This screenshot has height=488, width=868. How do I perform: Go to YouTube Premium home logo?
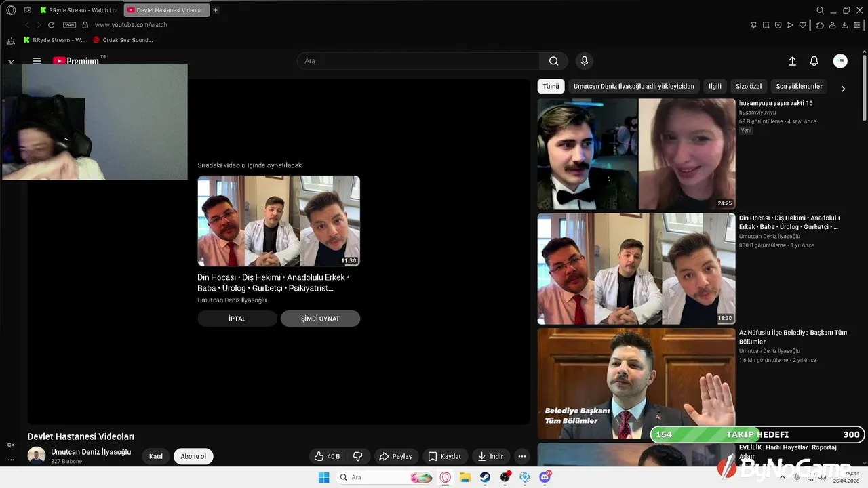[77, 60]
